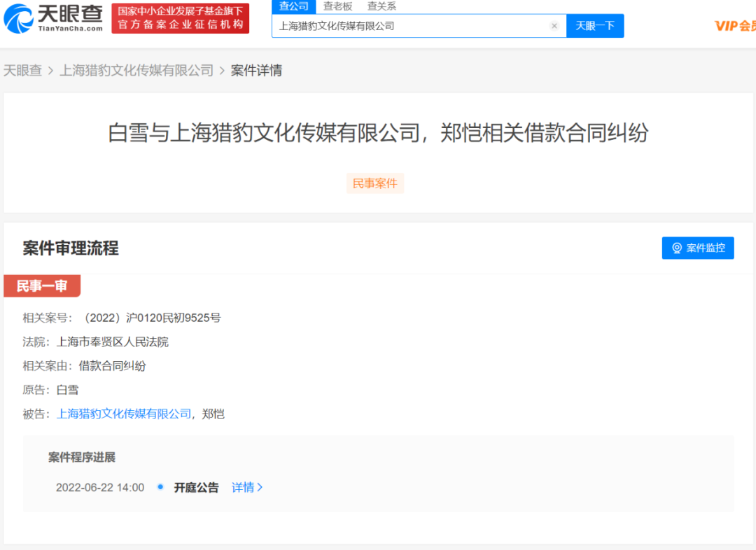Image resolution: width=756 pixels, height=550 pixels.
Task: Clear the search box with the X icon
Action: [x=554, y=26]
